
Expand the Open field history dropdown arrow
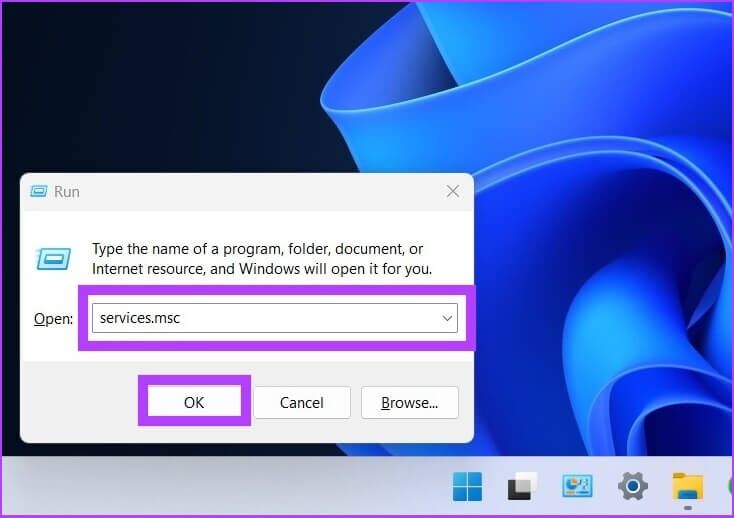pyautogui.click(x=447, y=318)
